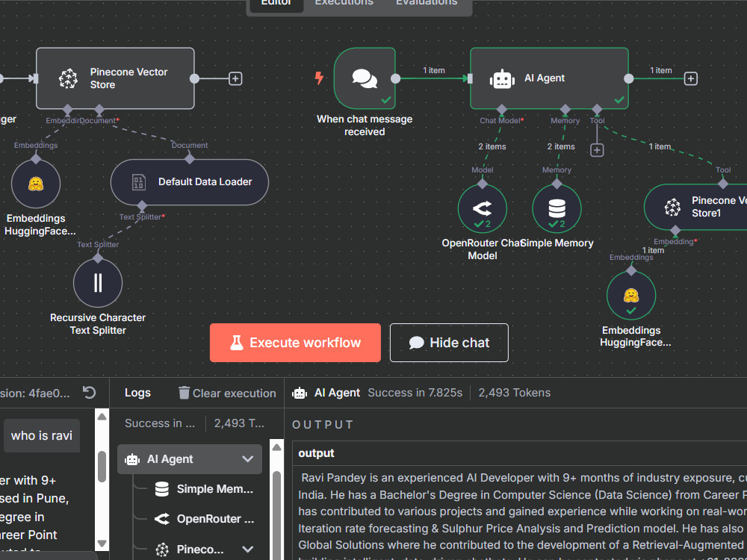The width and height of the screenshot is (747, 560).
Task: Click the AI Agent output connector dot
Action: 629,78
